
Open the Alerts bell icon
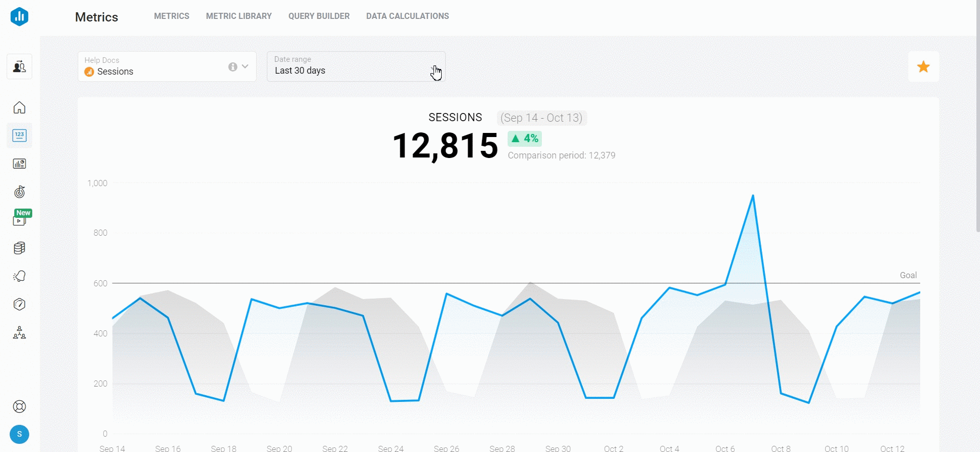[x=19, y=276]
